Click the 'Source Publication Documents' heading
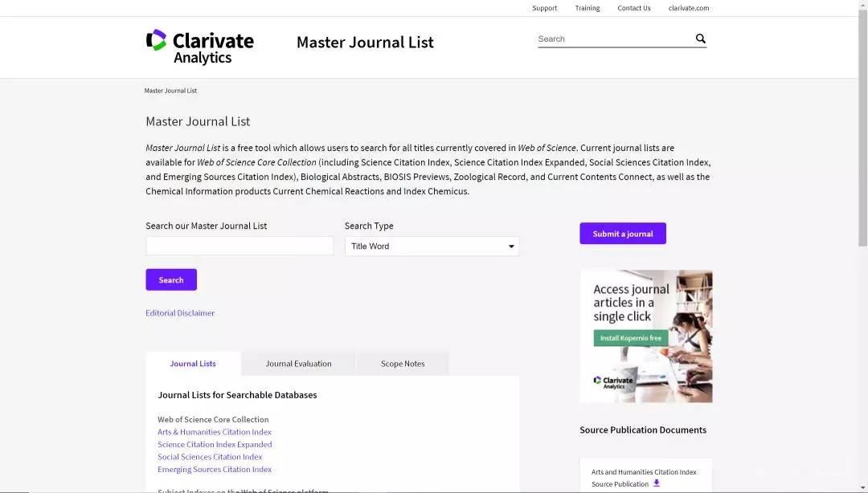Screen dimensions: 868x493 click(x=643, y=430)
